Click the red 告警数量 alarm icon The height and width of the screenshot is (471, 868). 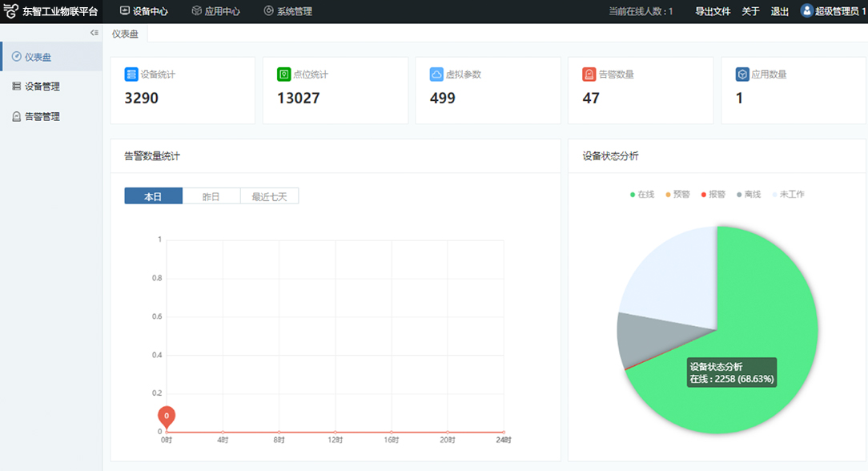click(589, 74)
